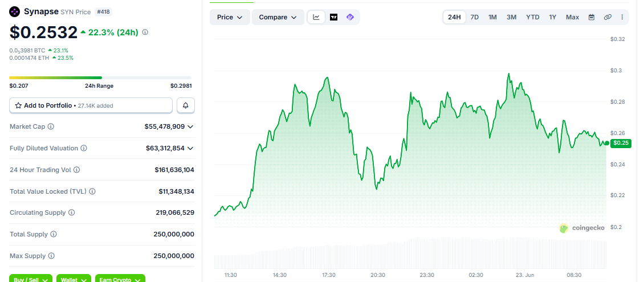Open Total Supply info icon
The image size is (644, 282).
[54, 234]
